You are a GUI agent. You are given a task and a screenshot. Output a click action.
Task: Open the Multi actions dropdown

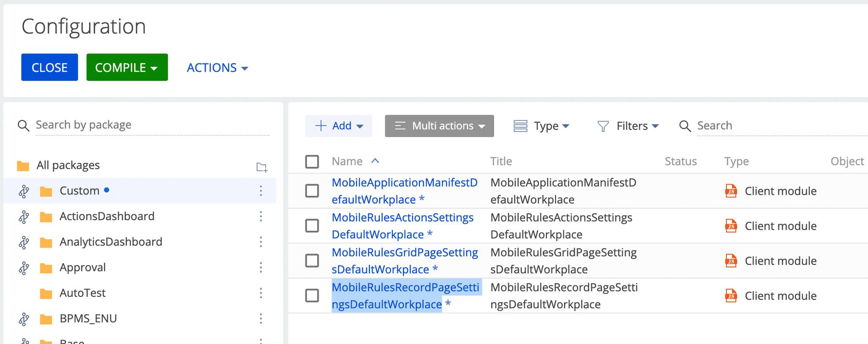(439, 126)
